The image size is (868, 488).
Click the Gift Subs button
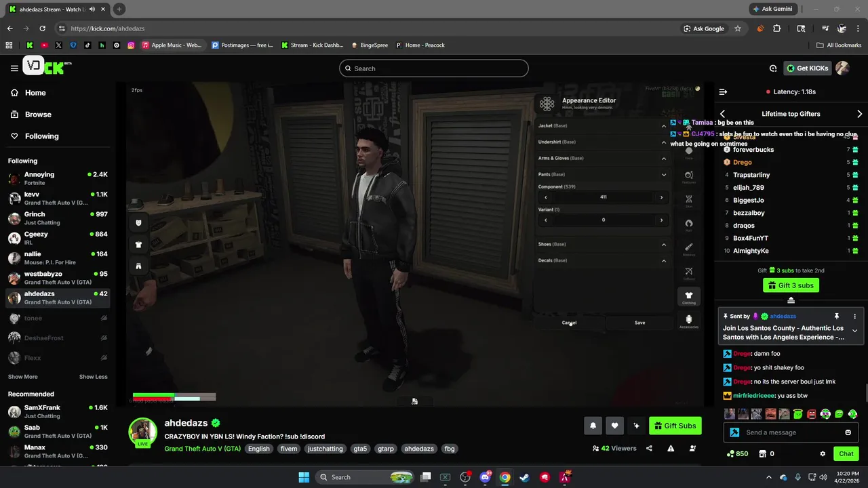(x=675, y=426)
